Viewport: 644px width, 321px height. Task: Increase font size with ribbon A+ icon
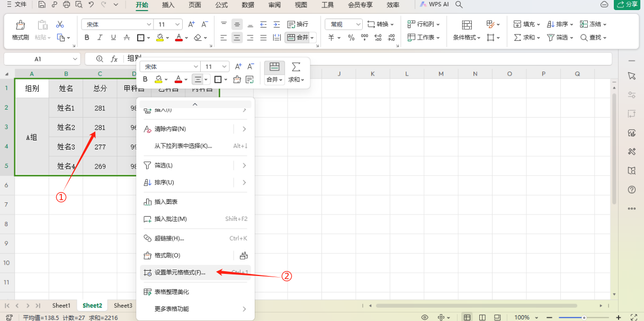coord(192,24)
